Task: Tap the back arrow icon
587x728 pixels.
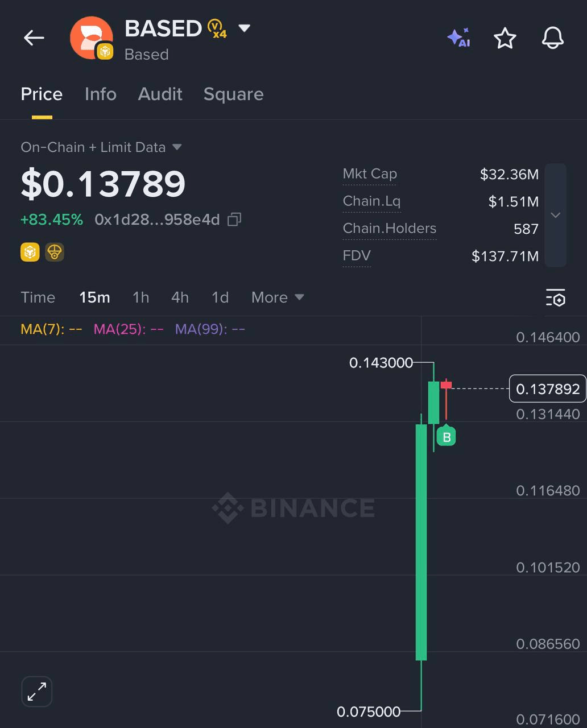Action: (34, 38)
